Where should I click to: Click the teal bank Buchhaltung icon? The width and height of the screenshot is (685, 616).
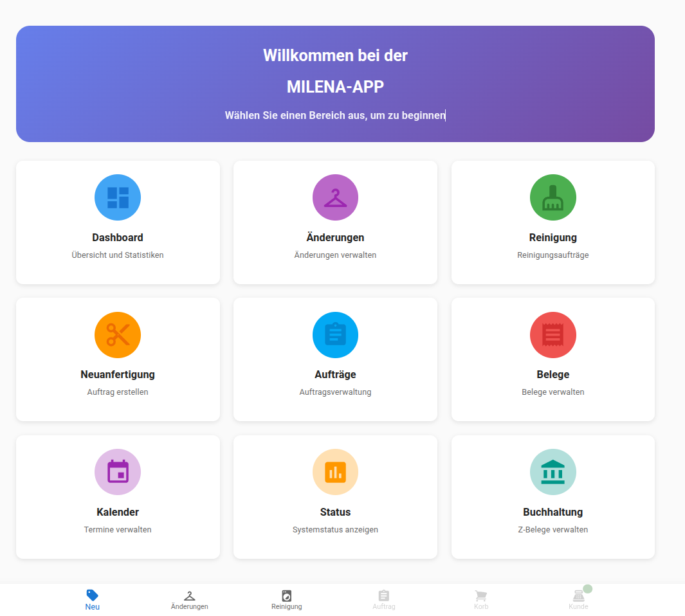553,472
